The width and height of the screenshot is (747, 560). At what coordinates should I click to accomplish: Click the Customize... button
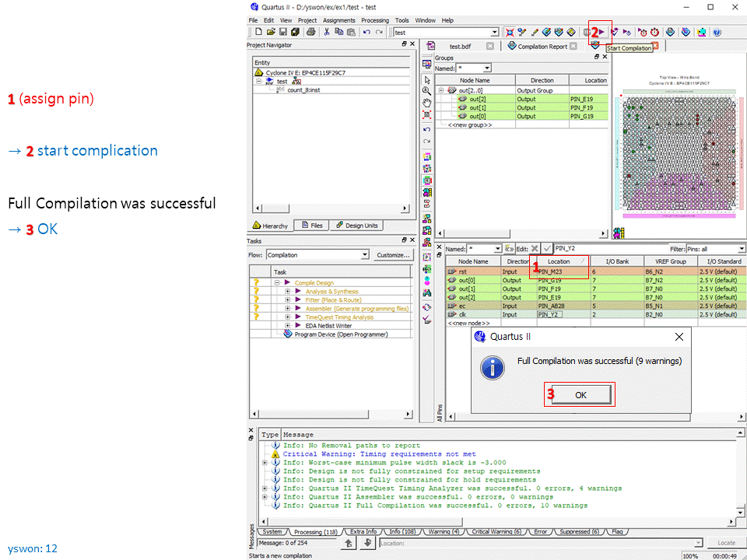click(393, 255)
